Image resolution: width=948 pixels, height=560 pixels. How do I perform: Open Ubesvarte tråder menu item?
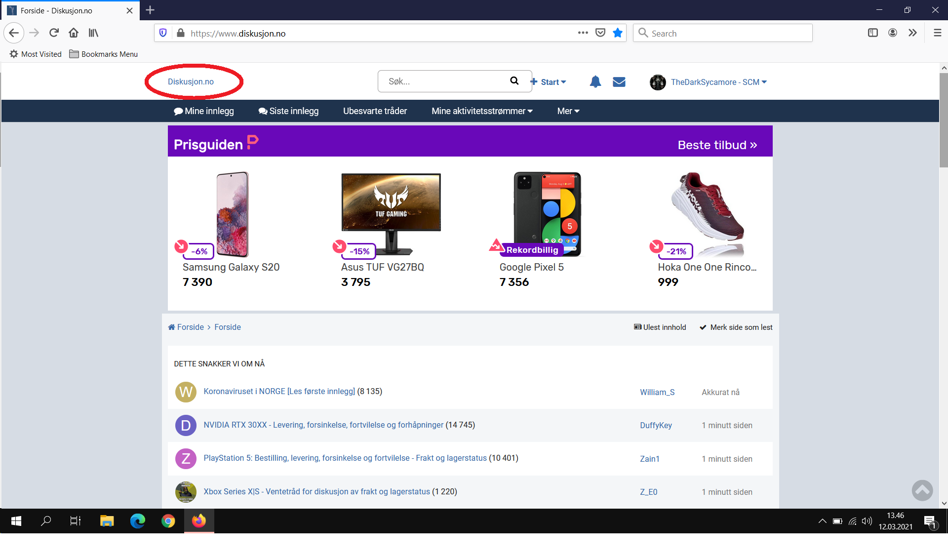[375, 111]
